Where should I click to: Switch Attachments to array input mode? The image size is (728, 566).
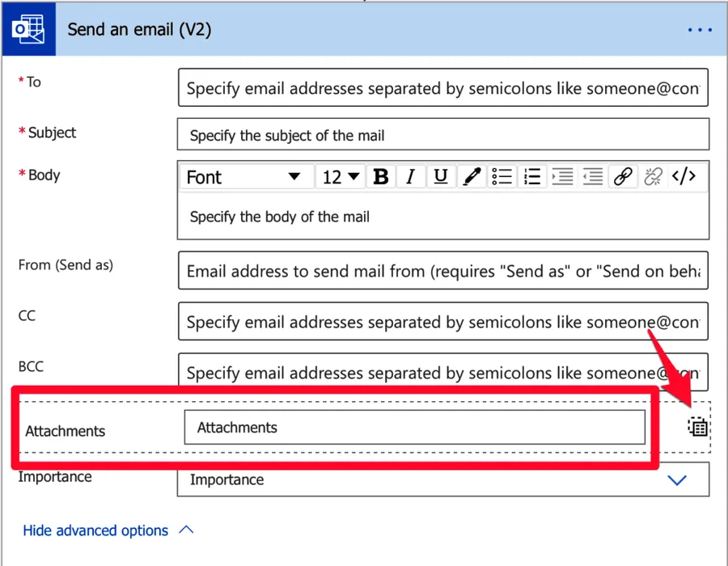(x=698, y=427)
